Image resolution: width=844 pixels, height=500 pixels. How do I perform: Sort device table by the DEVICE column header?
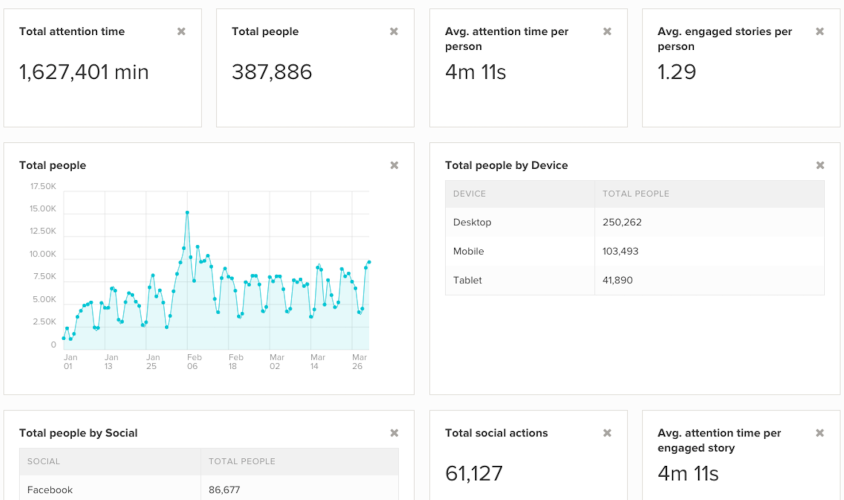pyautogui.click(x=470, y=194)
